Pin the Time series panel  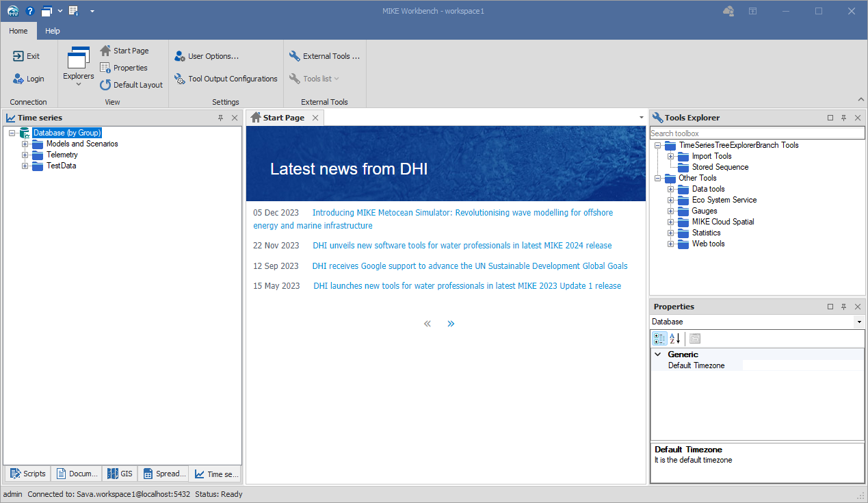pos(220,118)
